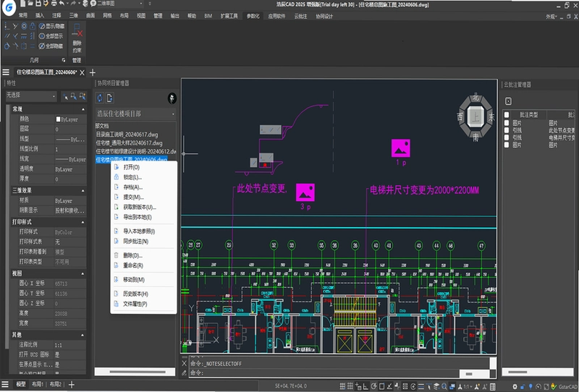This screenshot has width=579, height=392.
Task: Click 获取新版本(U)... in the context menu
Action: coord(143,207)
